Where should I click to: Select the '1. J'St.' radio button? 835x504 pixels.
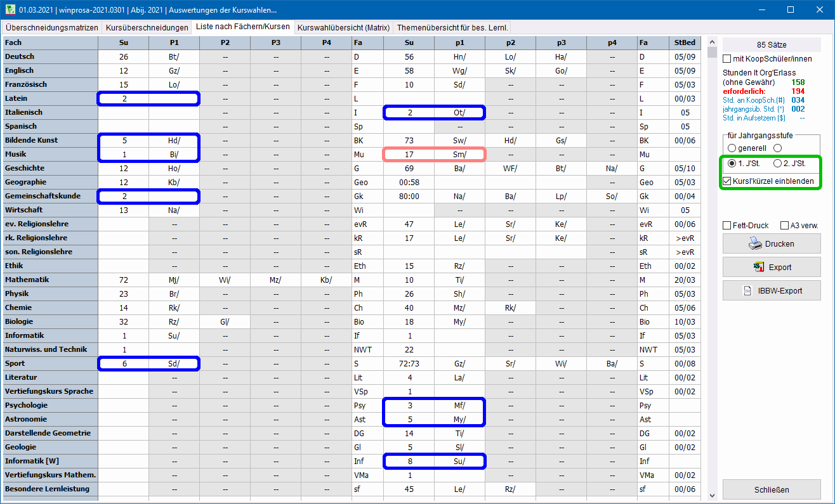point(732,164)
